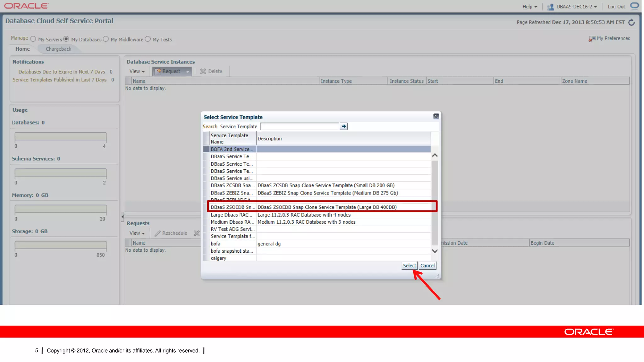Select My Servers radio button
The height and width of the screenshot is (362, 644).
[33, 39]
